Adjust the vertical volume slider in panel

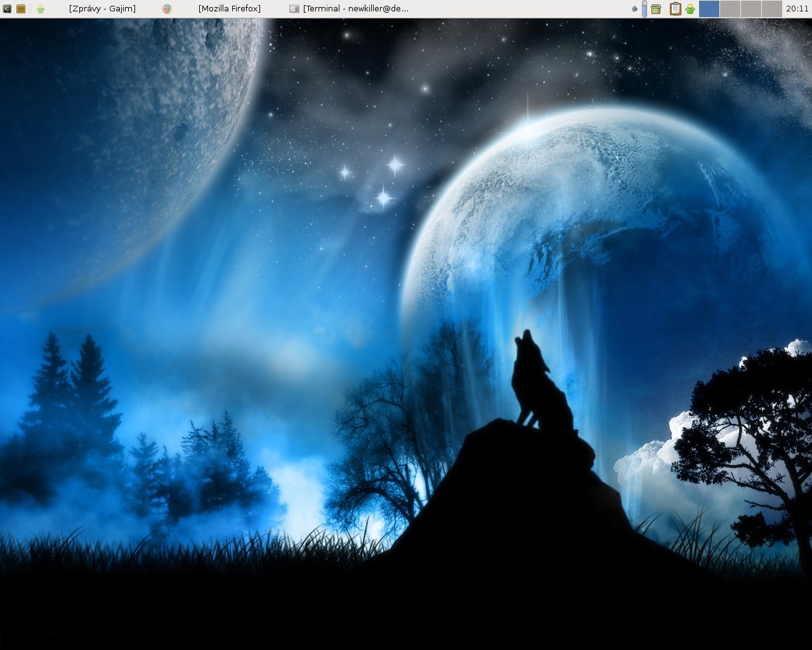click(x=645, y=9)
